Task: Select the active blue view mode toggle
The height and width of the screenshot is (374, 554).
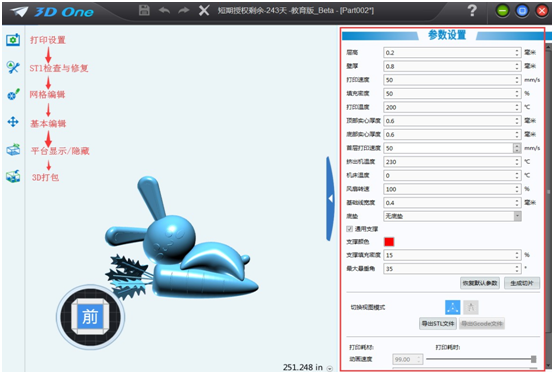Action: point(453,307)
